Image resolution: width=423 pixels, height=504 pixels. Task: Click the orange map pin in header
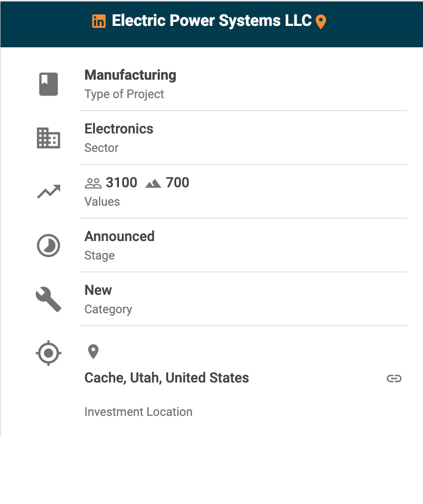pyautogui.click(x=321, y=22)
